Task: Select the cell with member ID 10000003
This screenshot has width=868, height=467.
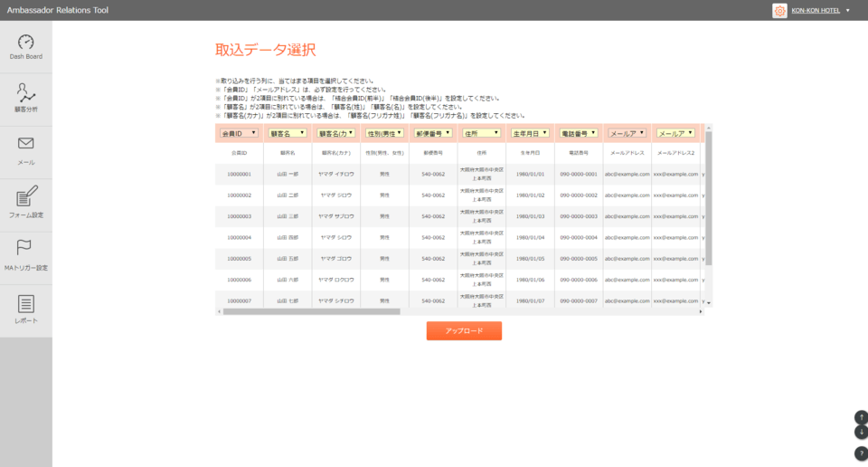Action: [240, 216]
